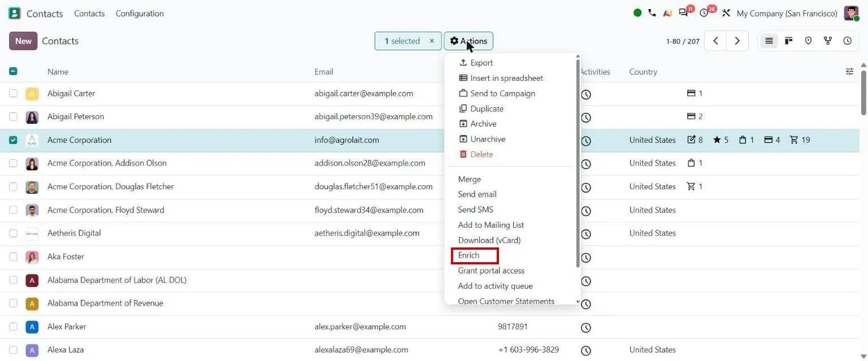Open the user avatar menu
The height and width of the screenshot is (361, 868).
click(851, 13)
